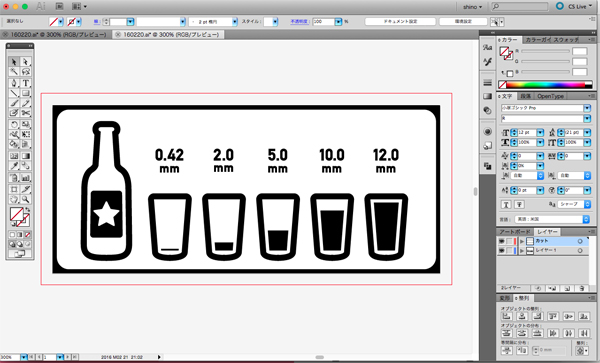Image resolution: width=600 pixels, height=363 pixels.
Task: Switch to 変形 tab
Action: (504, 298)
